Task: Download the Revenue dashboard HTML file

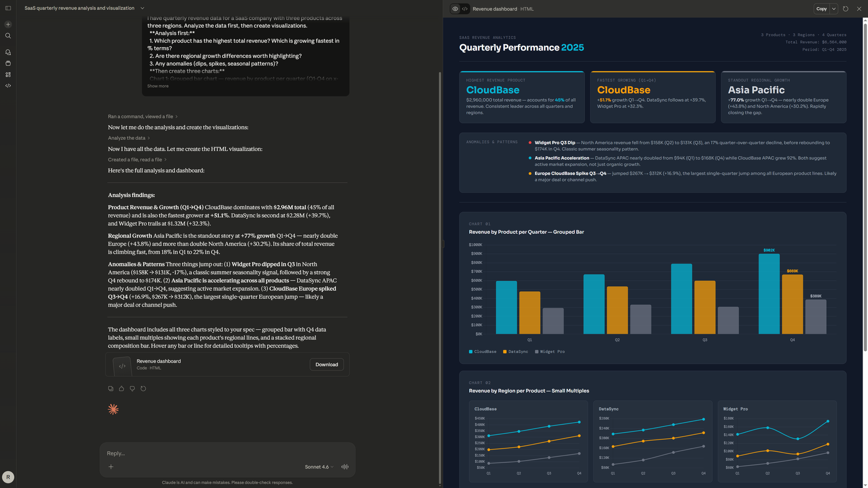Action: pyautogui.click(x=326, y=364)
